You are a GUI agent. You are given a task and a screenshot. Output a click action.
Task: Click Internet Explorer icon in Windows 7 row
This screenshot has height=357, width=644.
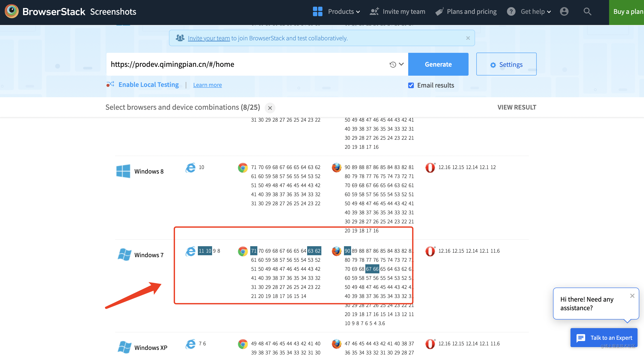coord(191,251)
